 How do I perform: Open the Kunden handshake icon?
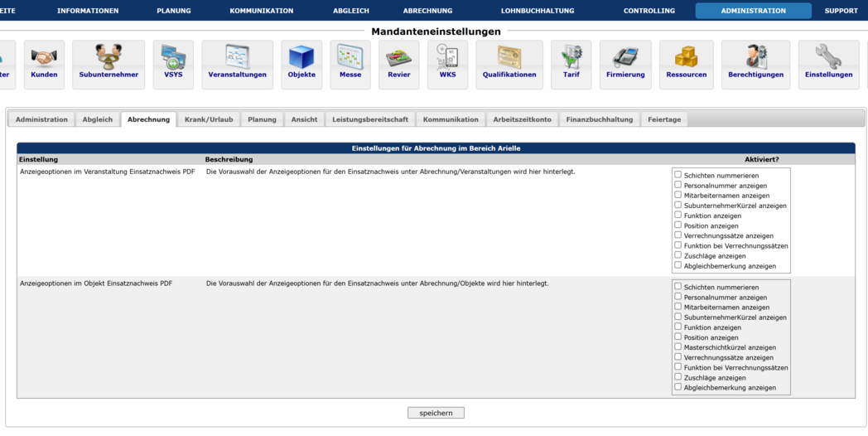point(44,57)
